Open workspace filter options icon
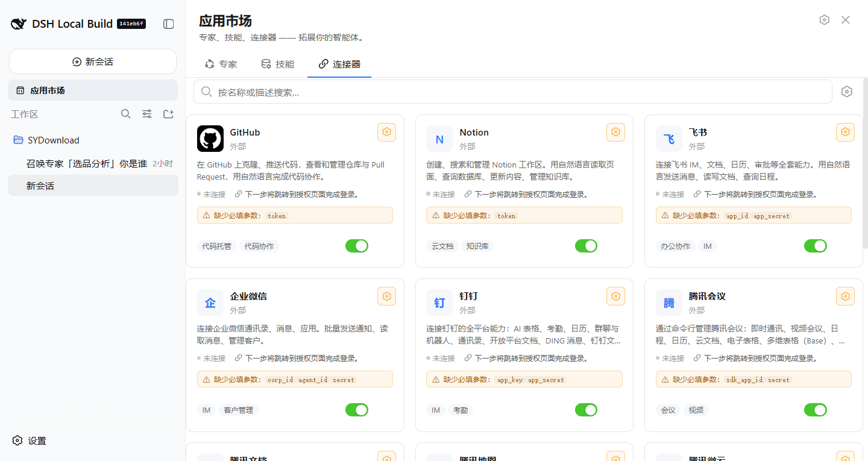This screenshot has height=461, width=868. tap(146, 114)
